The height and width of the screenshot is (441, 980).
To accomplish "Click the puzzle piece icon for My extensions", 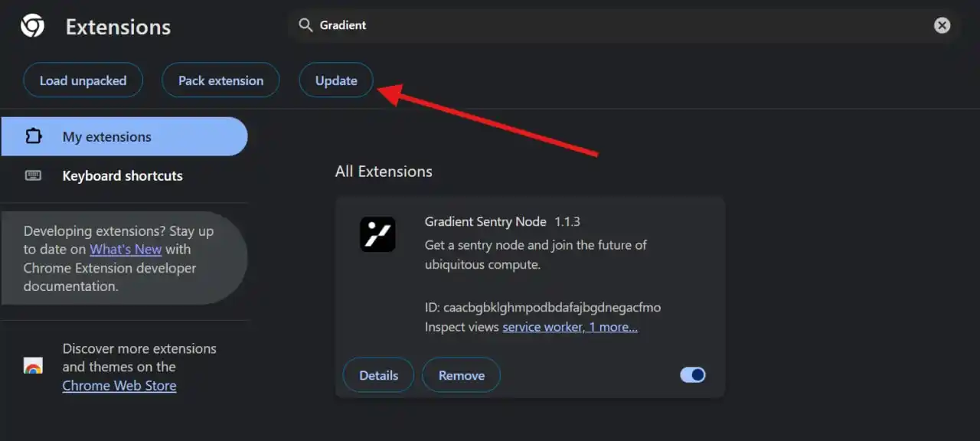I will [33, 136].
